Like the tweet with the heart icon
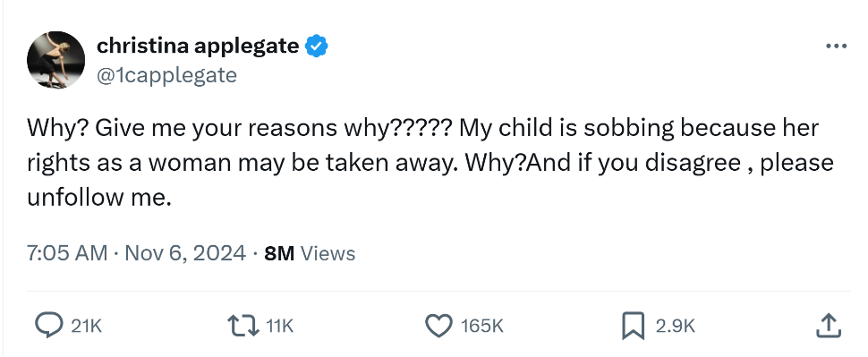This screenshot has width=868, height=357. (x=438, y=326)
